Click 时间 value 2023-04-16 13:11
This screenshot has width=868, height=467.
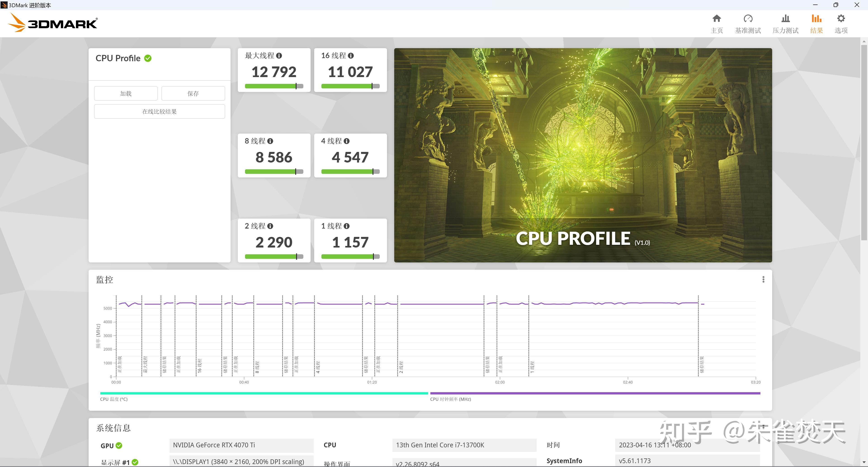coord(687,446)
